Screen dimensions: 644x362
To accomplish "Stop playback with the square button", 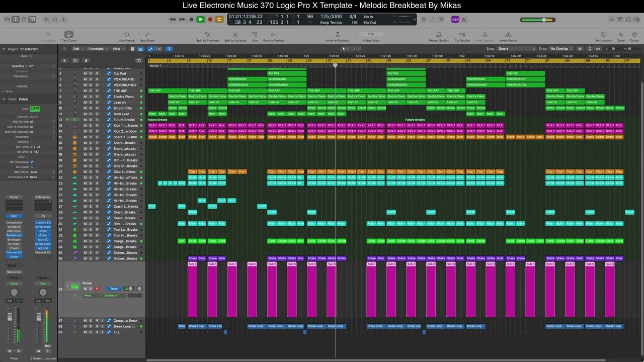I will [x=191, y=19].
